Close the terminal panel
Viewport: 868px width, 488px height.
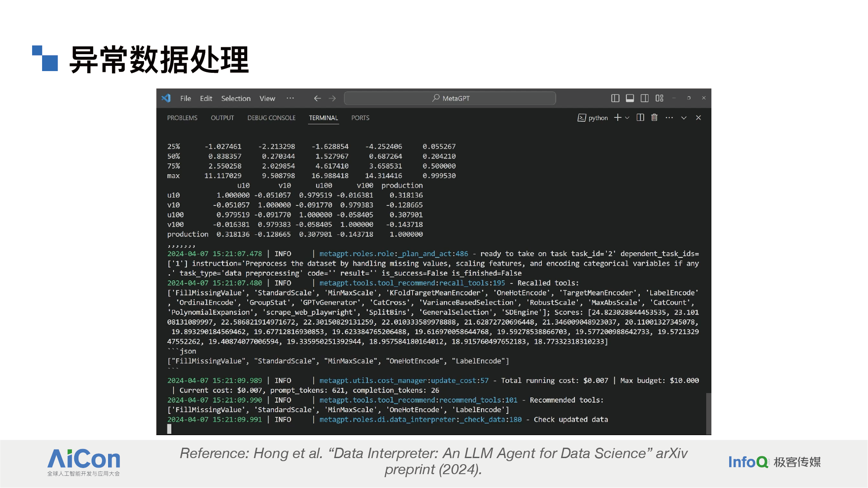[698, 117]
